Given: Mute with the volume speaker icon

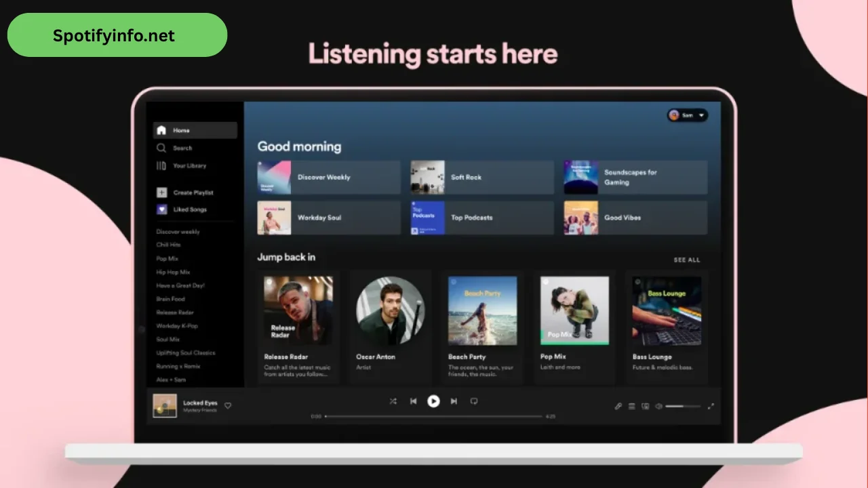Looking at the screenshot, I should point(658,406).
